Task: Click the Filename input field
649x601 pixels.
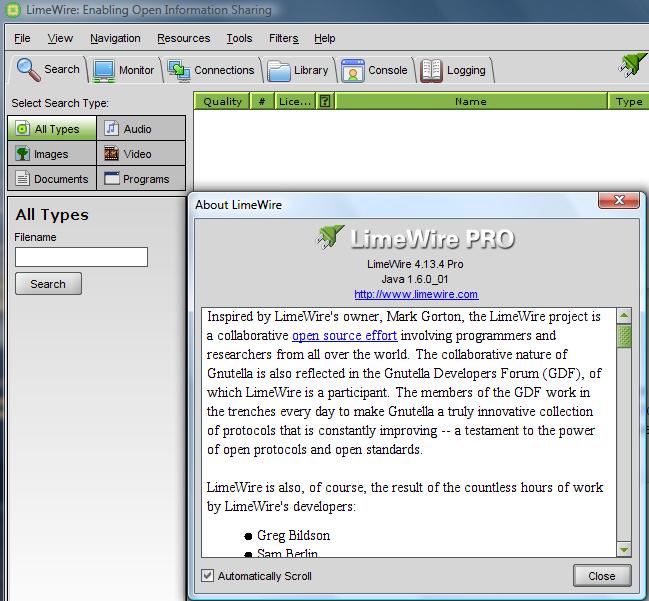Action: point(81,257)
